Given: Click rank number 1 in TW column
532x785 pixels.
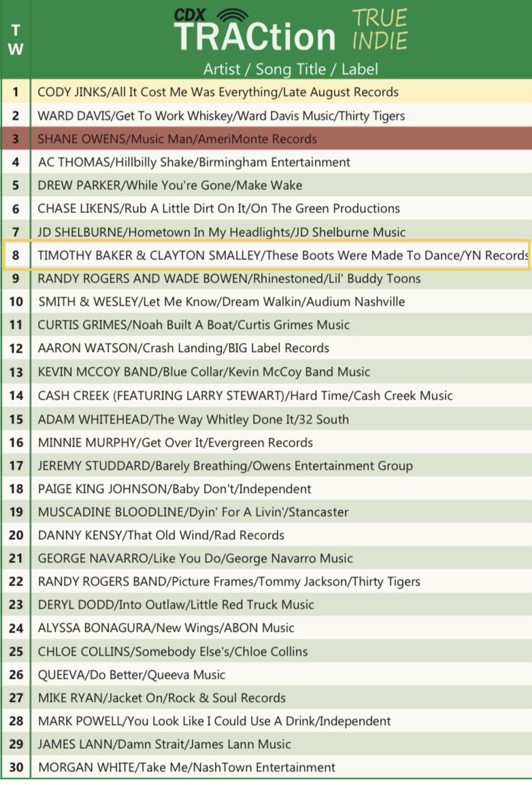Looking at the screenshot, I should [x=16, y=92].
